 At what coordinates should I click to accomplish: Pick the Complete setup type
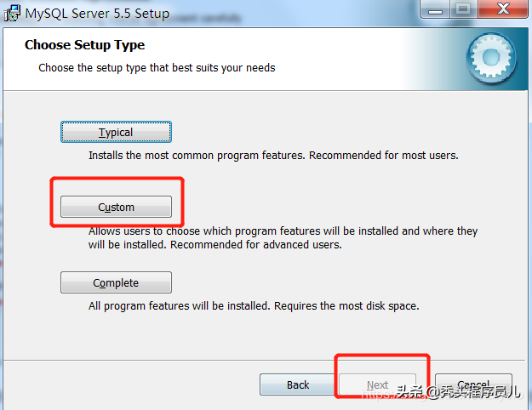coord(116,282)
